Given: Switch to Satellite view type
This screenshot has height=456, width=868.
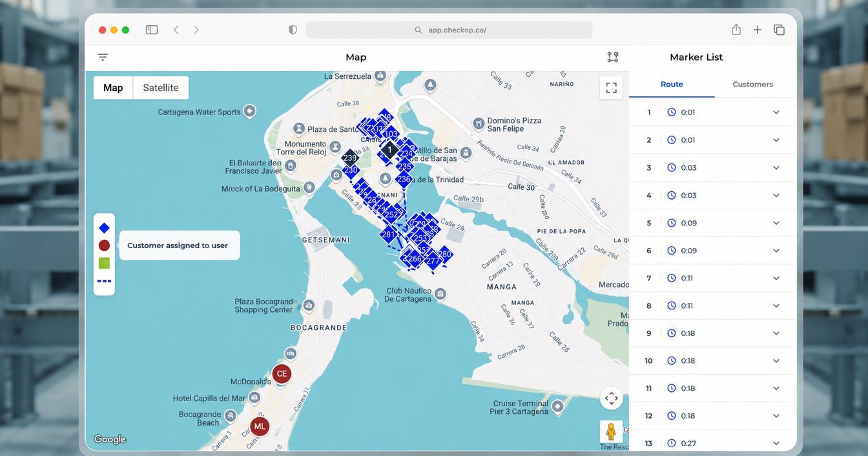Looking at the screenshot, I should (161, 88).
